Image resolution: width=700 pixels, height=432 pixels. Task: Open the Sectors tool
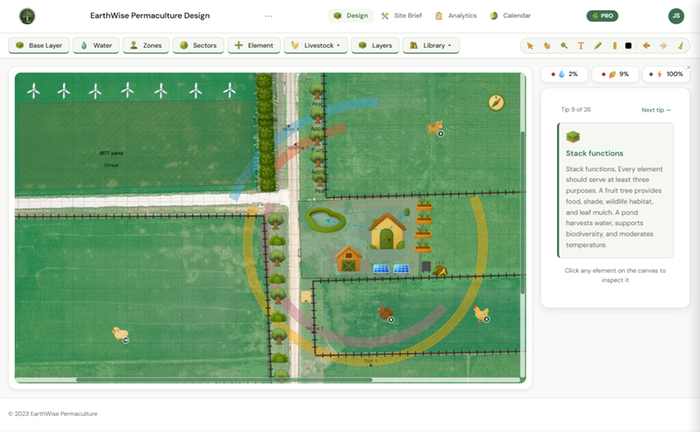(198, 46)
